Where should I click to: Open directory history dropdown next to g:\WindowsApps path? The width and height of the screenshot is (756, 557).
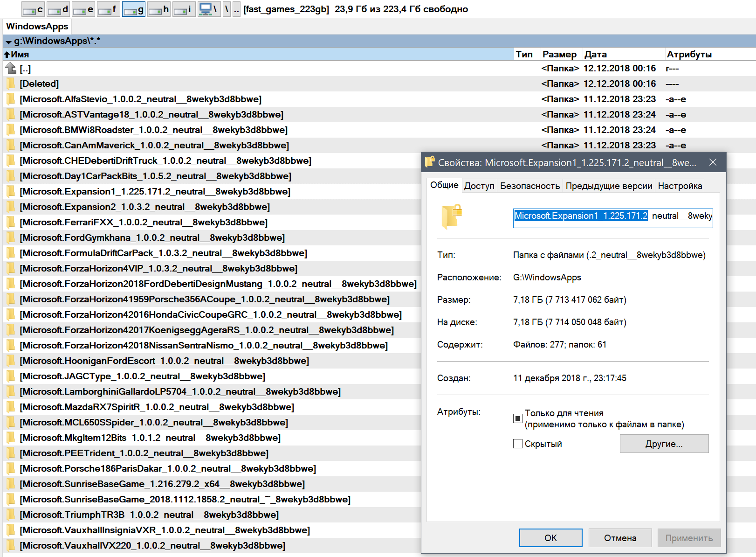tap(8, 42)
